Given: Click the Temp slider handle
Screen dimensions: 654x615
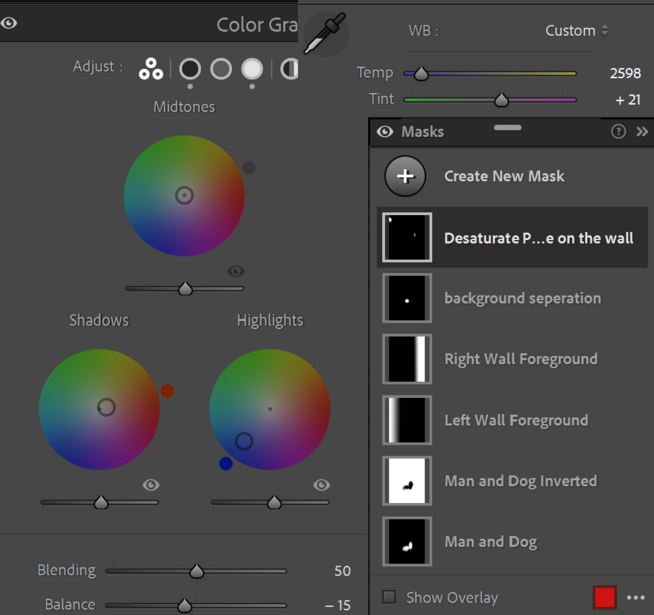Looking at the screenshot, I should coord(421,74).
